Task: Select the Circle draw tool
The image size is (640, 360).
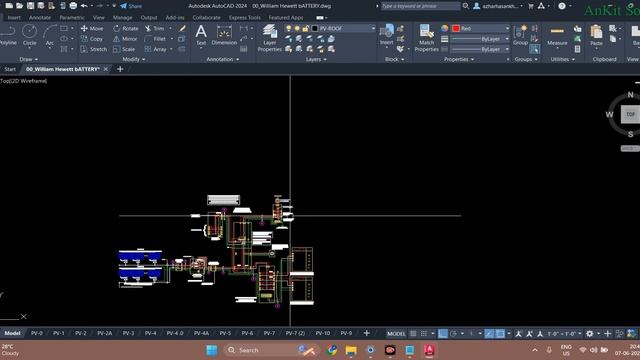Action: pos(29,35)
